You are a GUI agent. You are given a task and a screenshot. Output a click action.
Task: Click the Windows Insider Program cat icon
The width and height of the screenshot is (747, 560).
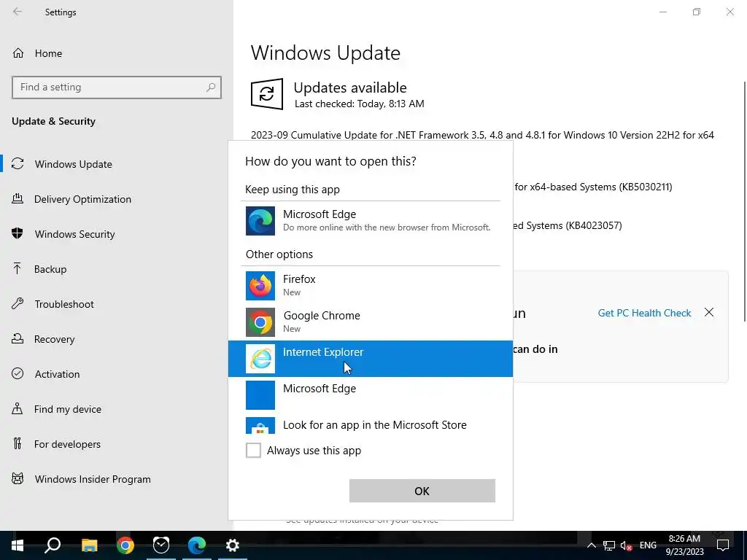(18, 478)
